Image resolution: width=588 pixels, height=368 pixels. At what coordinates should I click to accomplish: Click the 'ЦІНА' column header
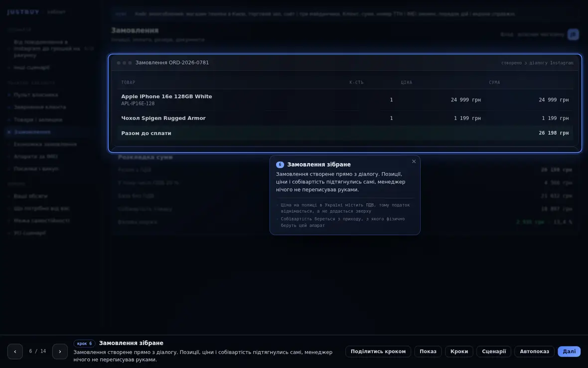point(406,83)
